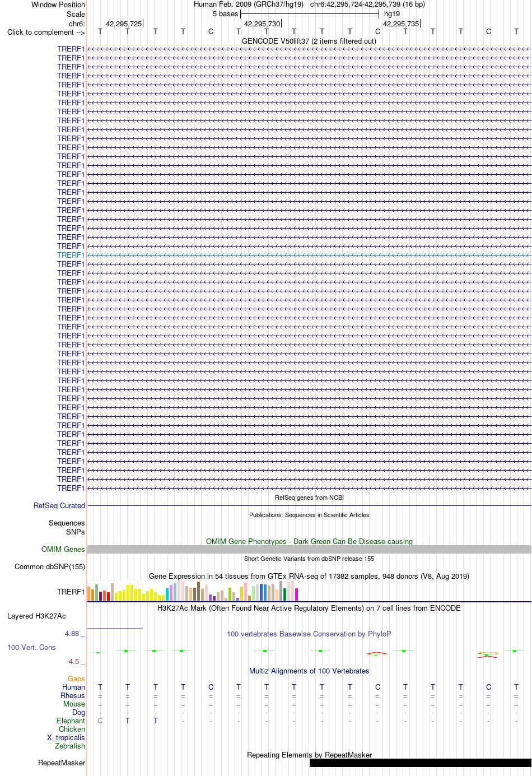532x776 pixels.
Task: Select the 'Human' alignment row label
Action: click(74, 687)
